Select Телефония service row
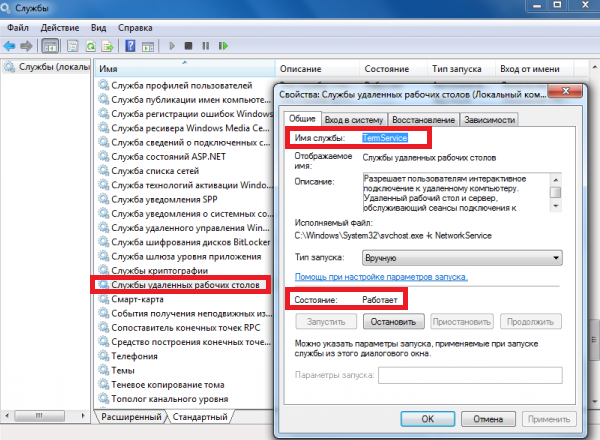Viewport: 600px width, 440px height. coord(184,356)
